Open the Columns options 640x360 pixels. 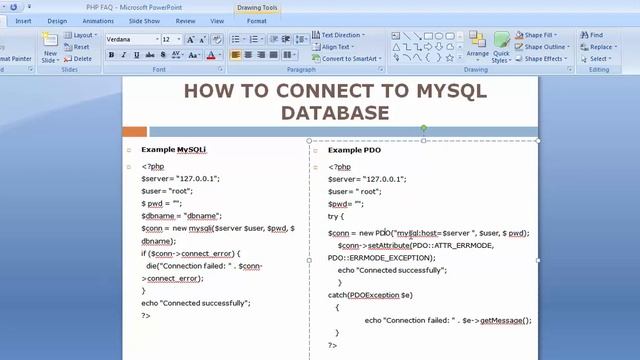[x=289, y=55]
